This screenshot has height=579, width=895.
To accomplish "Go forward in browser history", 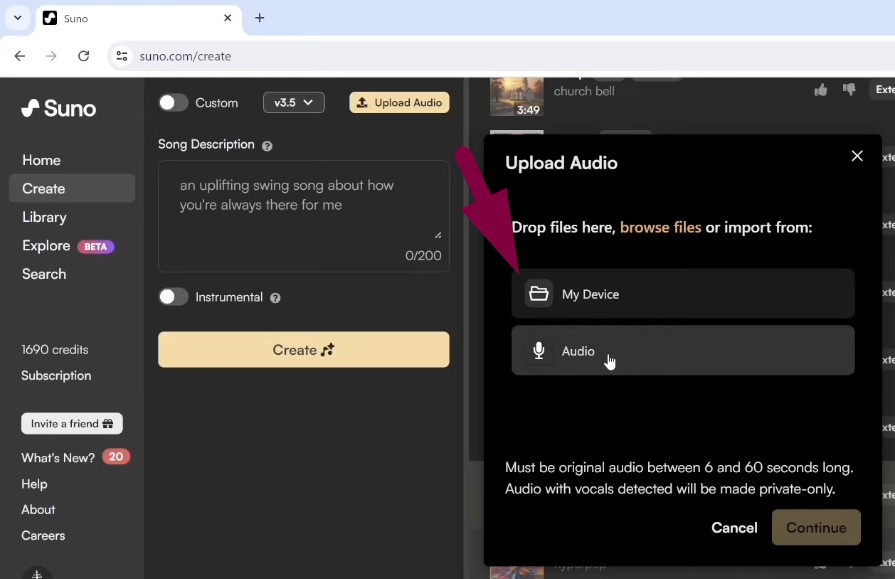I will pyautogui.click(x=51, y=56).
